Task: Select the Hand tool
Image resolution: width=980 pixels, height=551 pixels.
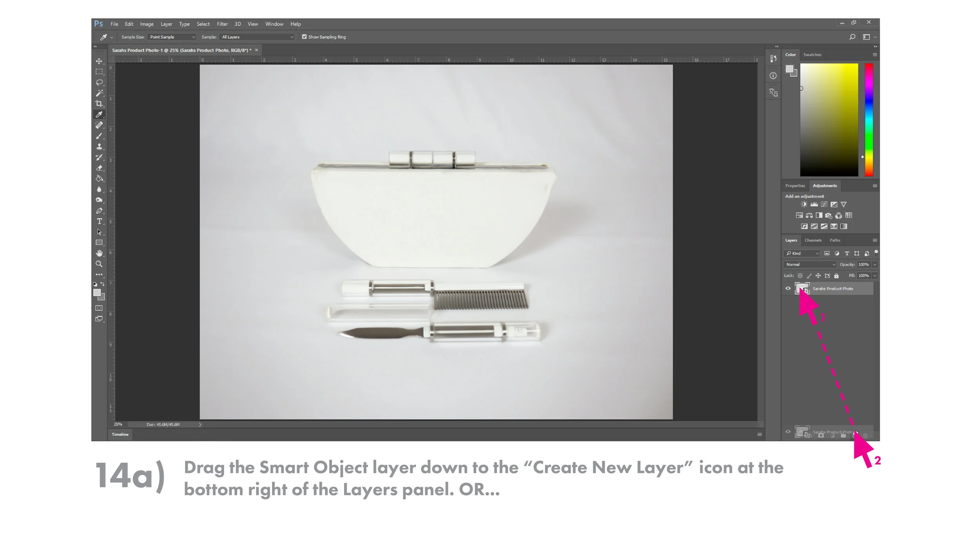Action: (x=99, y=253)
